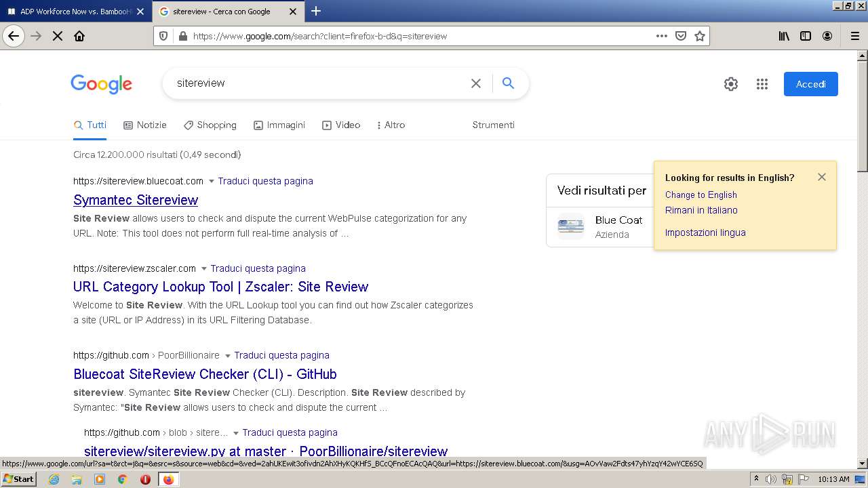Open Blue Coat Azienda suggestion card
Screen dimensions: 868x488
(x=600, y=226)
